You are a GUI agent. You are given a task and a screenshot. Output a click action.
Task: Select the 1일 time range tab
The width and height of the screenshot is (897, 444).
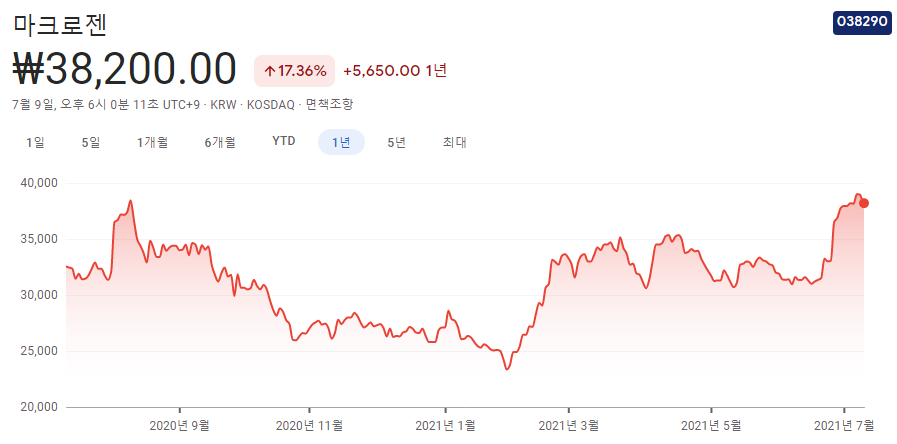point(35,142)
